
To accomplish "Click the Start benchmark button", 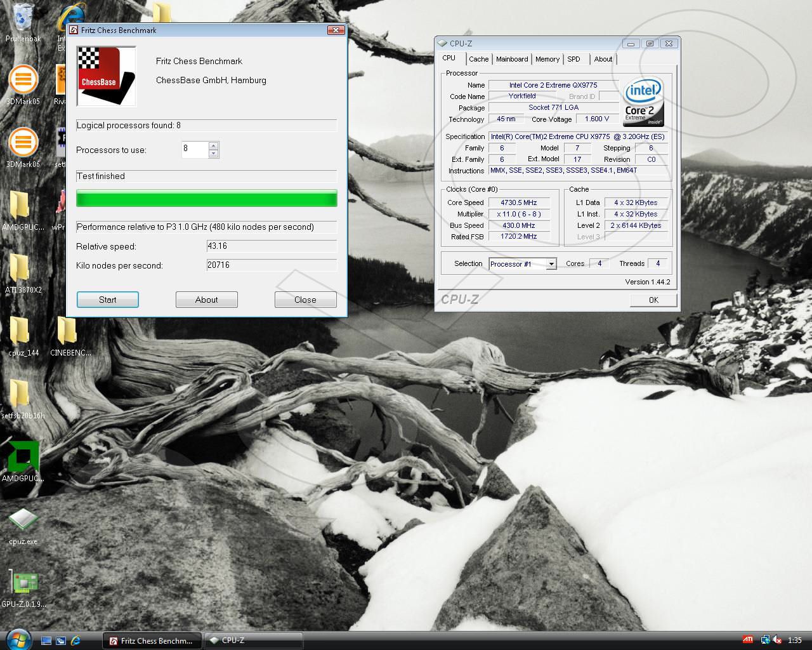I will click(108, 300).
